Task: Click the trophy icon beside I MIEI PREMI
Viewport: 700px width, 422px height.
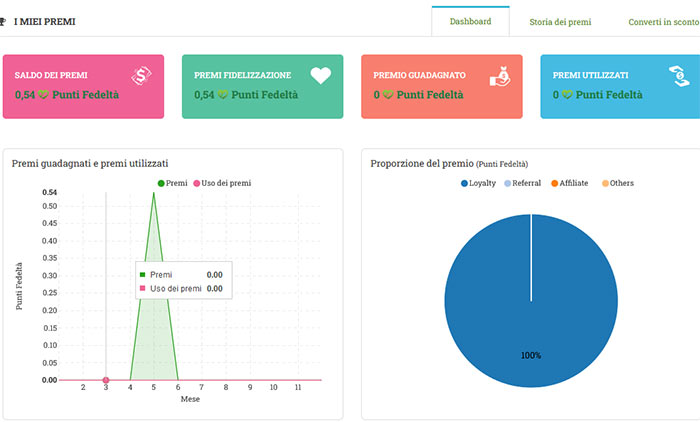Action: point(4,21)
